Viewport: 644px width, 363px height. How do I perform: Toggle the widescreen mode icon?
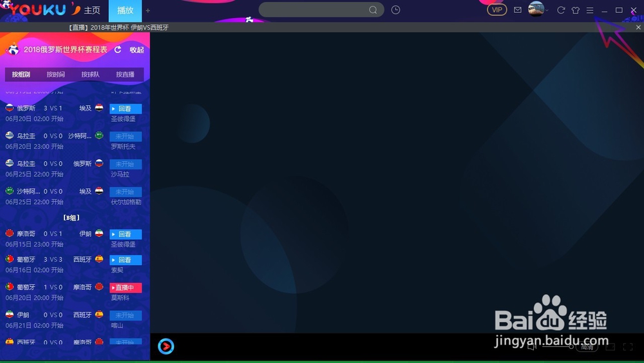pyautogui.click(x=611, y=347)
